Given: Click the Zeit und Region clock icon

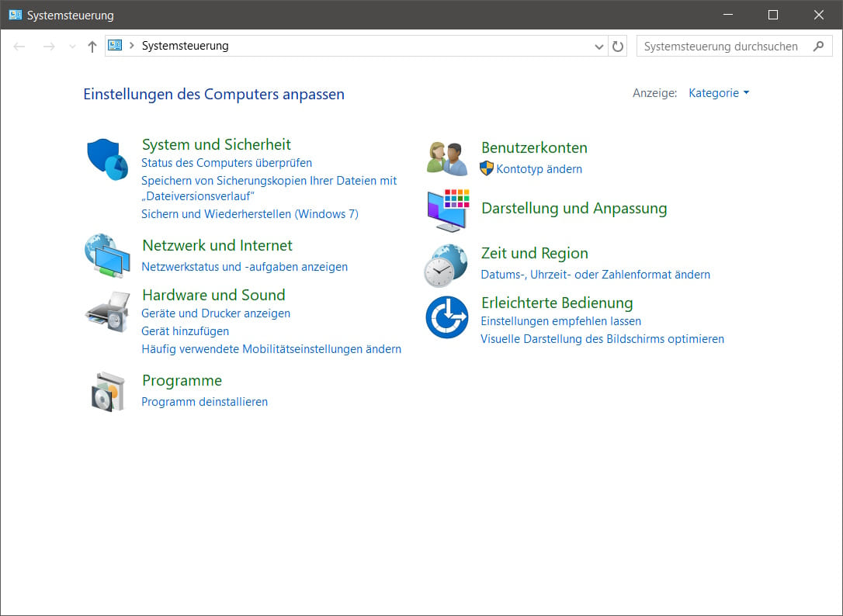Looking at the screenshot, I should (x=446, y=265).
